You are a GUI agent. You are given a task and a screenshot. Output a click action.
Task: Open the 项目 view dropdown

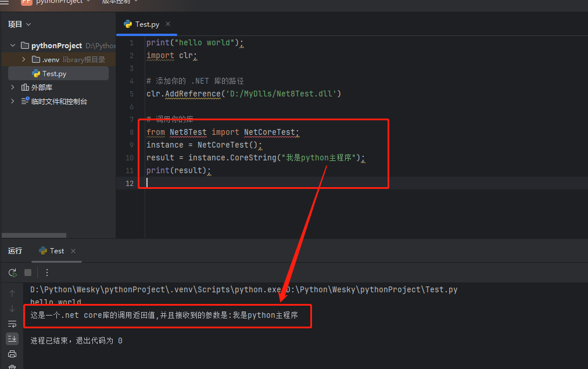[19, 24]
